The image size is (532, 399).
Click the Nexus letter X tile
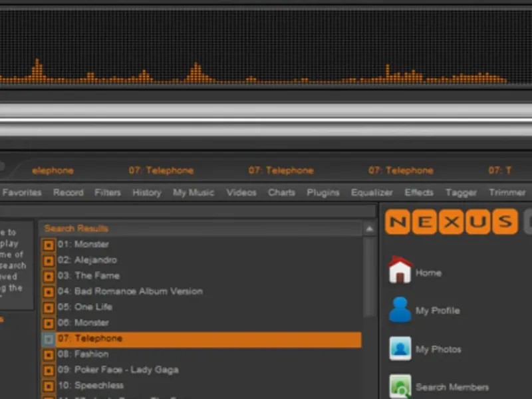451,221
